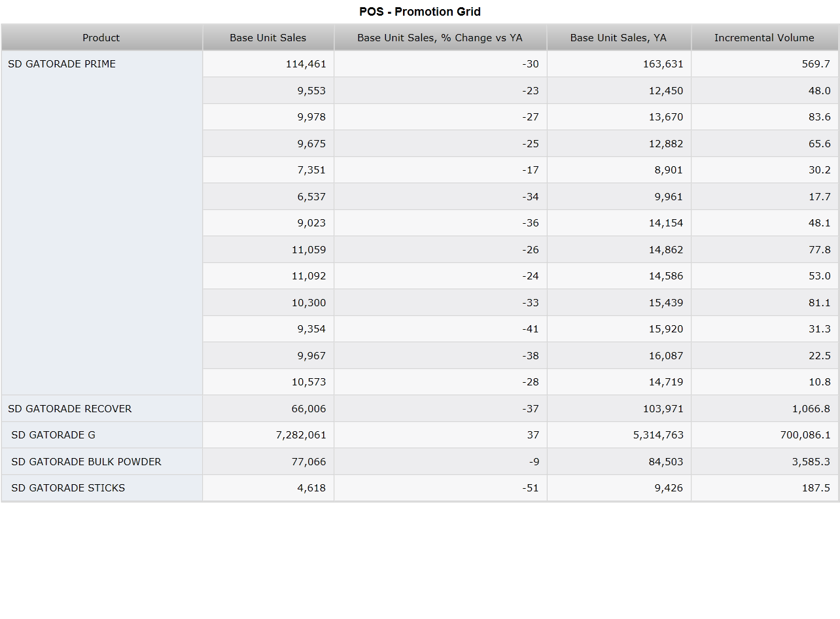This screenshot has height=619, width=840.
Task: Click the 10,300 base unit sales value
Action: [x=268, y=302]
